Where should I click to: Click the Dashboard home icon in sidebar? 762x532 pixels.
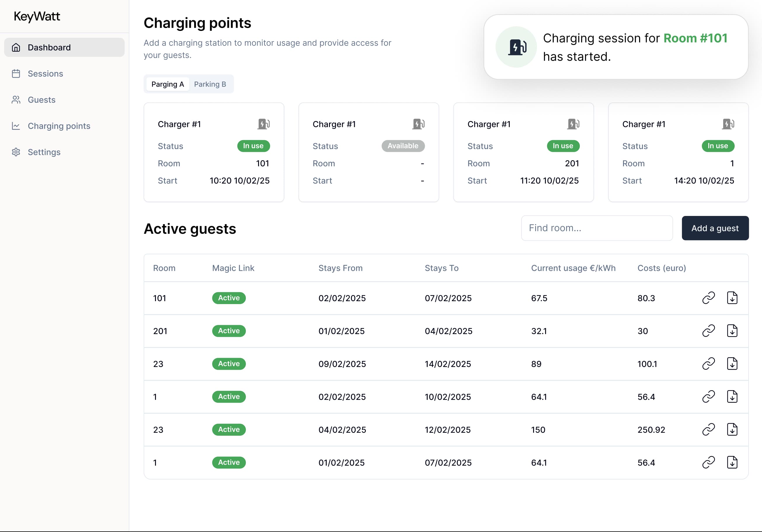point(16,48)
